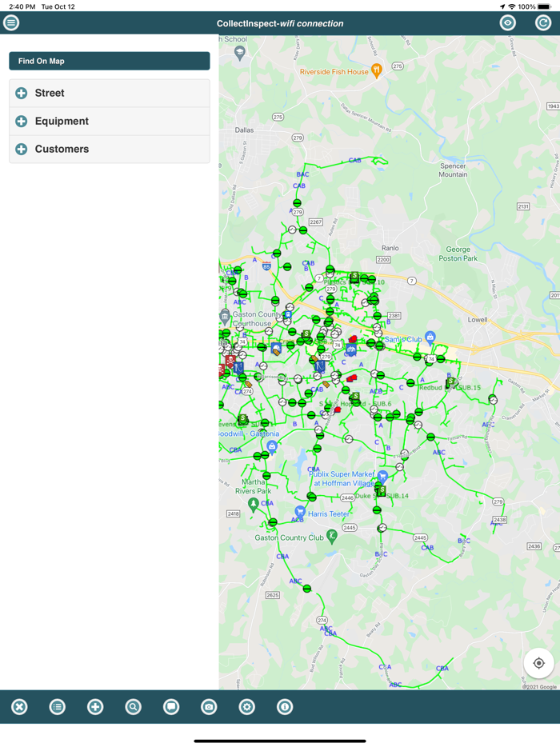
Task: Select the Gaston Country Club golf pin
Action: pos(332,536)
